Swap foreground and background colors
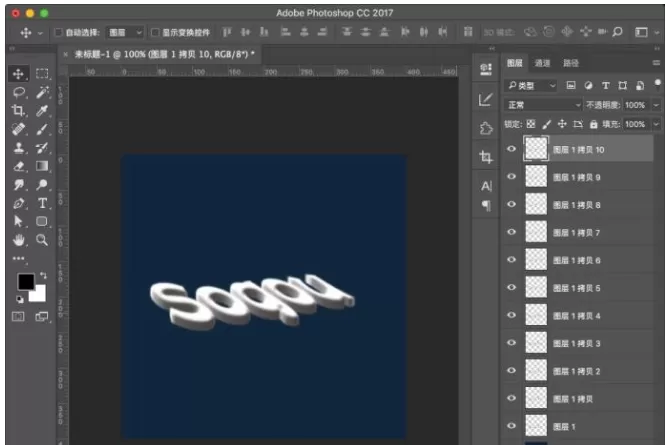The width and height of the screenshot is (666, 445). click(43, 275)
